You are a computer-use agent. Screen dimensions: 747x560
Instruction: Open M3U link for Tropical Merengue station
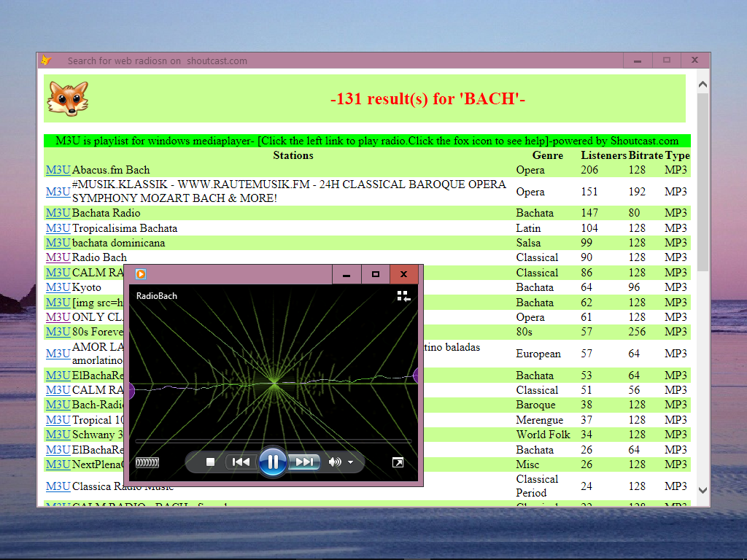click(58, 420)
